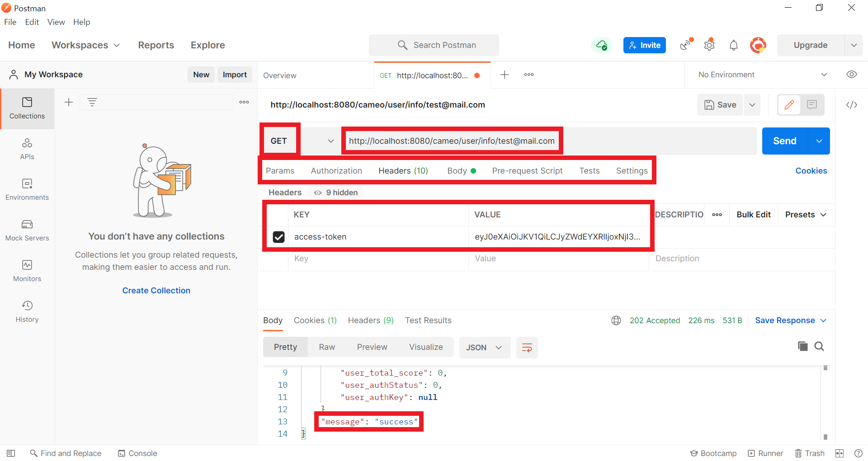The height and width of the screenshot is (461, 868).
Task: Open the Send button dropdown arrow
Action: coord(819,141)
